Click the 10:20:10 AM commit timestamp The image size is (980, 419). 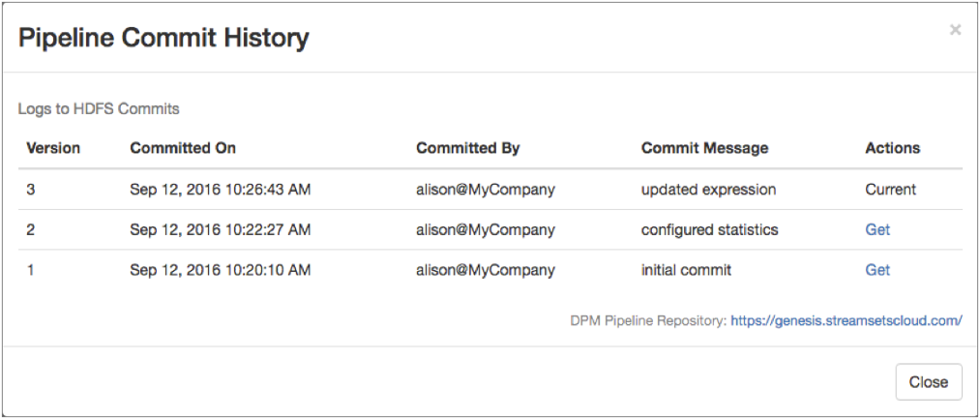221,271
